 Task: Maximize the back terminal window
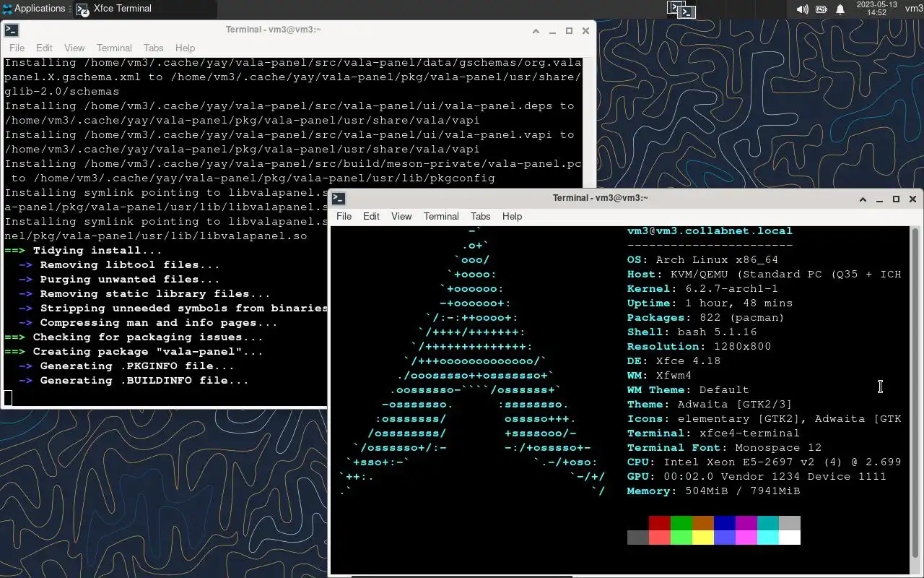pos(569,31)
